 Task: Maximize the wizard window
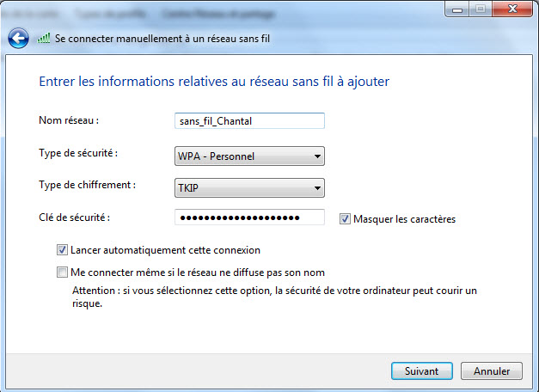point(481,9)
